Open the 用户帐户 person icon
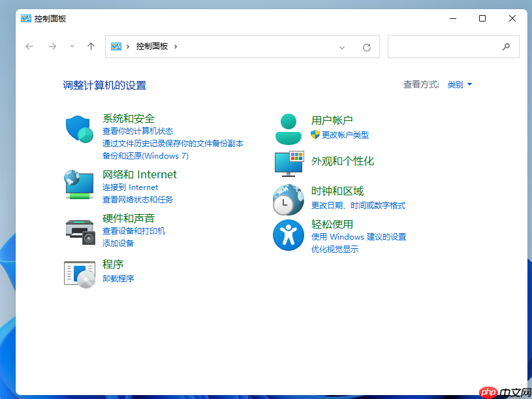This screenshot has width=532, height=399. 289,129
